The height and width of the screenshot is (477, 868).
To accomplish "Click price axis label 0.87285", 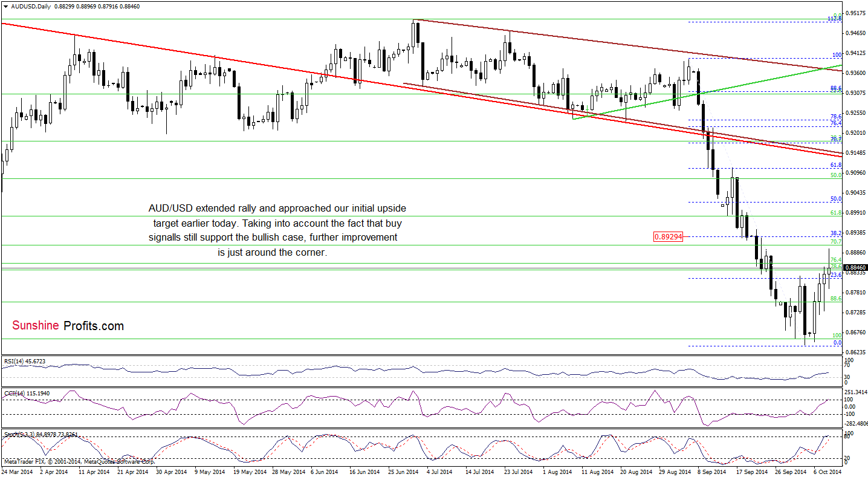I will click(855, 312).
